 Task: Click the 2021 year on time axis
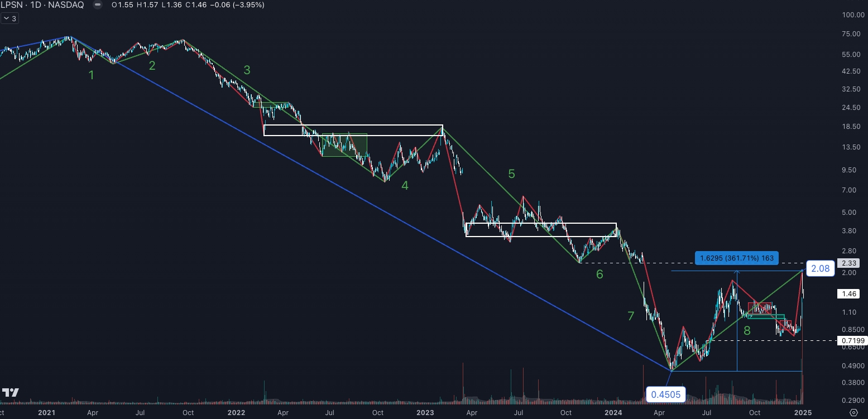tap(46, 413)
